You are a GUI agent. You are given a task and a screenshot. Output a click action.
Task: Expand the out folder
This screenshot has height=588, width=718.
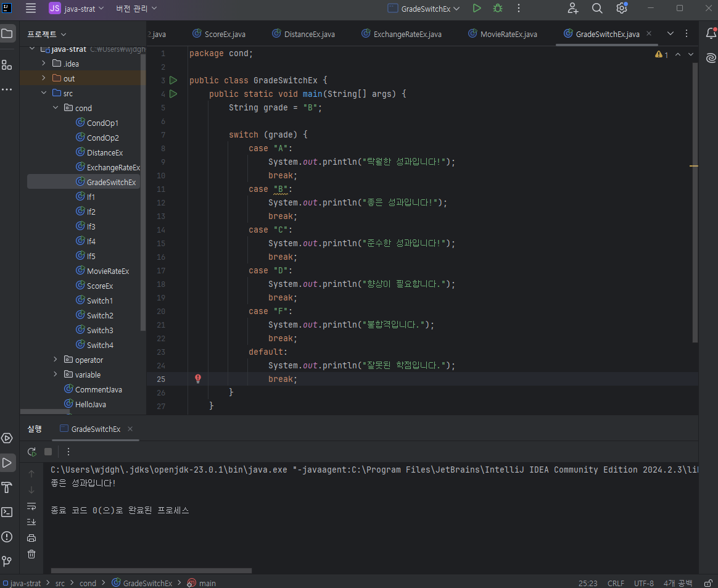click(44, 78)
